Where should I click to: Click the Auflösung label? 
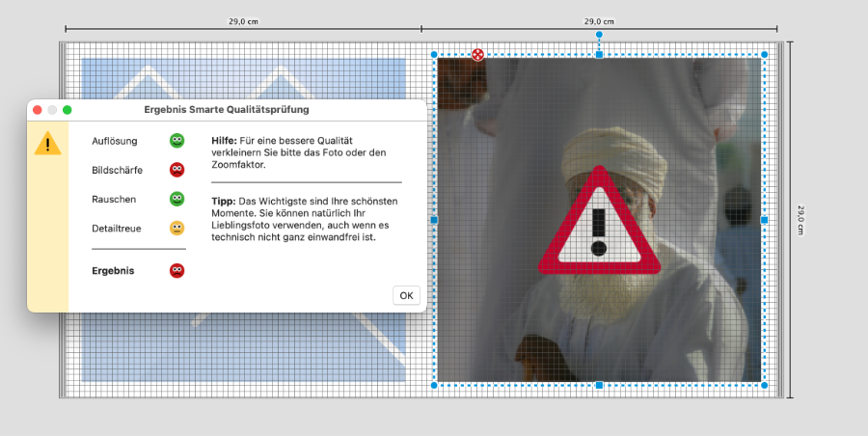click(115, 141)
